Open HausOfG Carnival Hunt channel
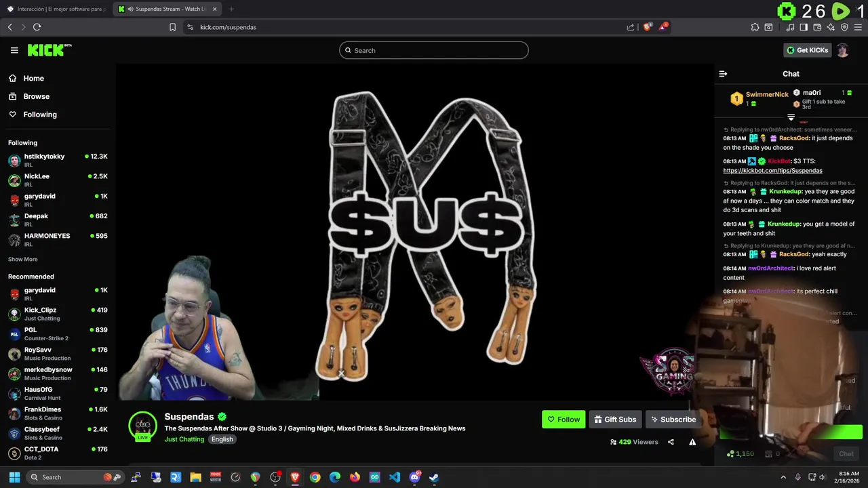The image size is (868, 488). click(x=58, y=394)
